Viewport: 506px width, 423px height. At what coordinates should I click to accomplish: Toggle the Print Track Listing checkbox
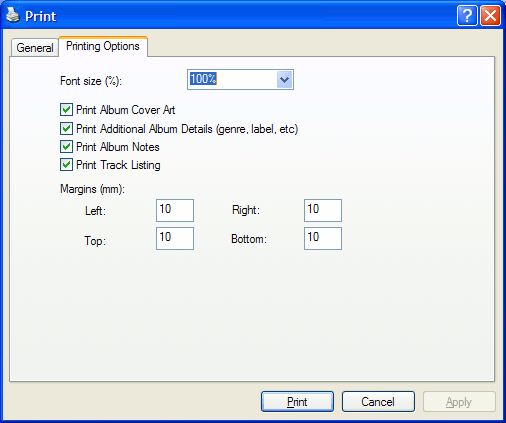click(x=66, y=165)
